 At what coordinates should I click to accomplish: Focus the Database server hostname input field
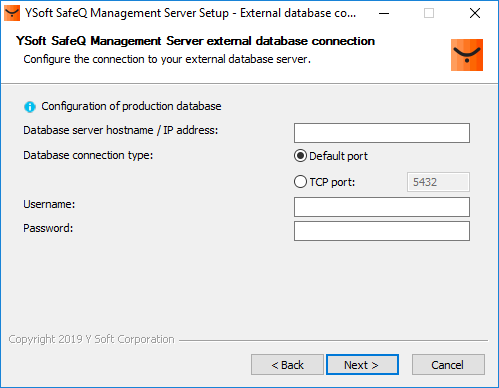point(382,133)
